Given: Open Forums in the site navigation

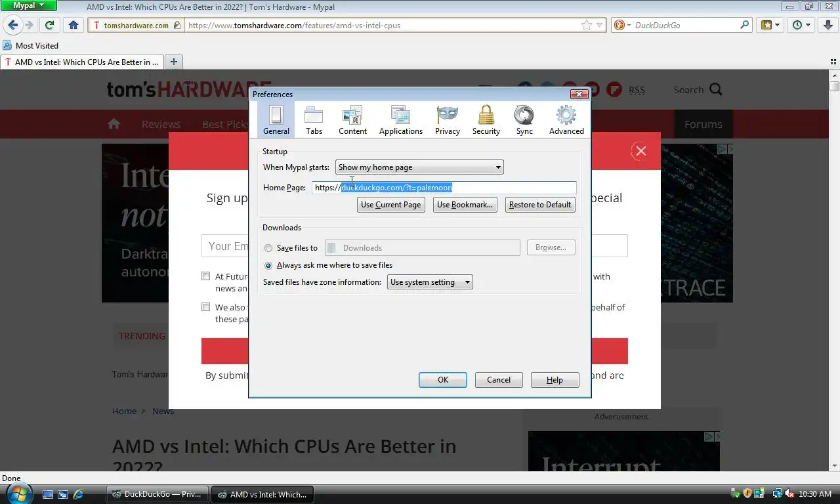Looking at the screenshot, I should tap(703, 124).
